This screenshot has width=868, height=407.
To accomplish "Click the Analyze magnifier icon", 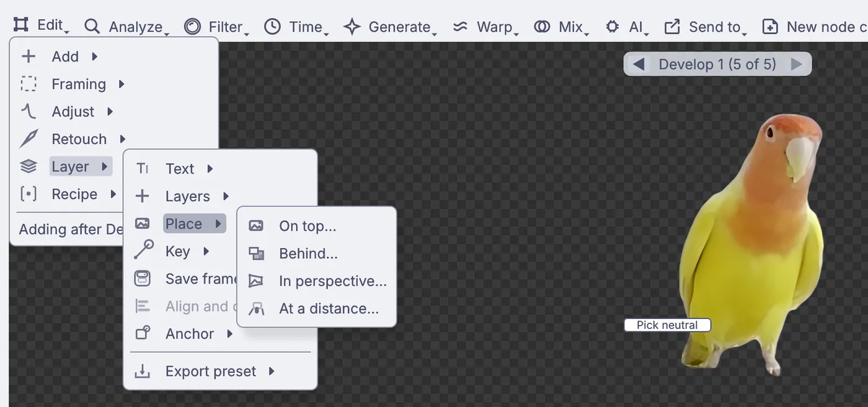I will [92, 27].
